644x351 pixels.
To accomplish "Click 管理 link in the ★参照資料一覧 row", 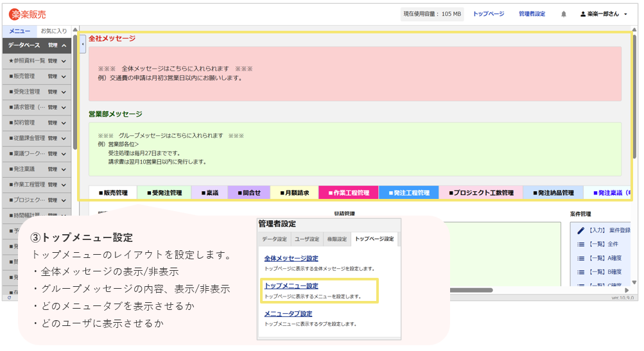I will (x=53, y=61).
